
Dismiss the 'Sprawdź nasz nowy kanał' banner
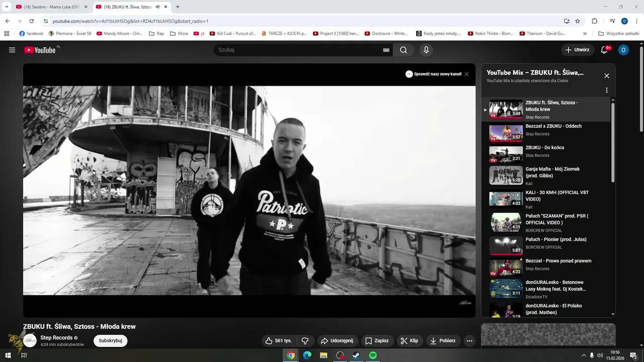(x=466, y=74)
